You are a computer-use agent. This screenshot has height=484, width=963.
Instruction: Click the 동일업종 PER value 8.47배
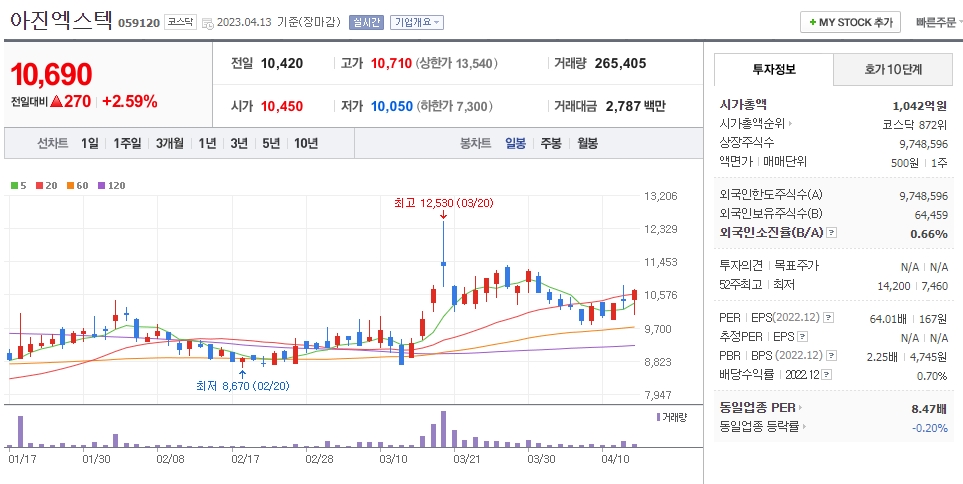click(929, 408)
